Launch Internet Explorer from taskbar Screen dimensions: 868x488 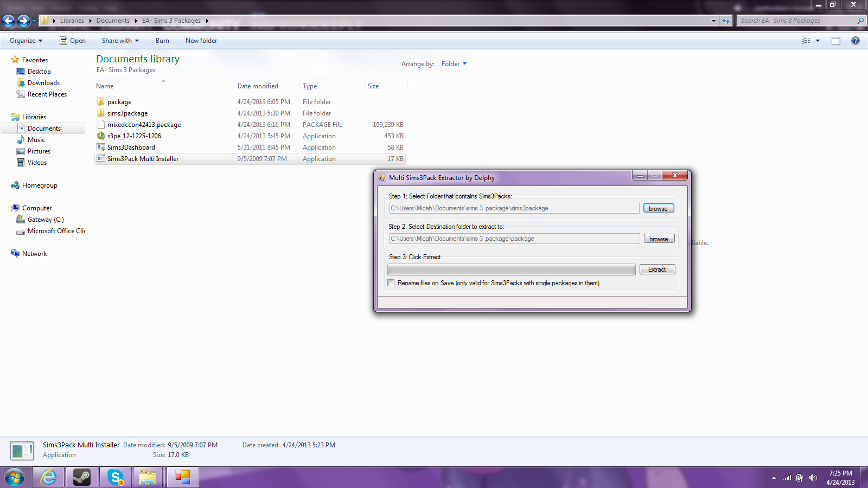click(x=49, y=478)
